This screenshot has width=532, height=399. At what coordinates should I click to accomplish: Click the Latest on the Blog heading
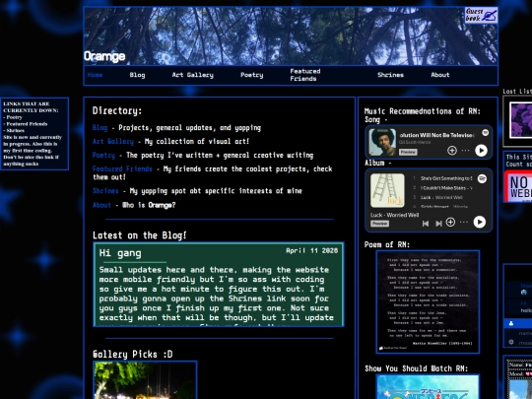coord(140,235)
